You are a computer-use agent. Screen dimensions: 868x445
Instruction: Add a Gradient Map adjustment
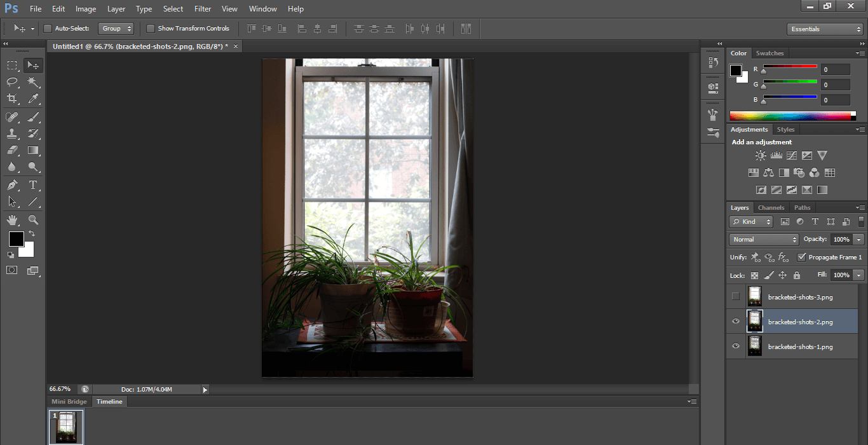pos(822,189)
